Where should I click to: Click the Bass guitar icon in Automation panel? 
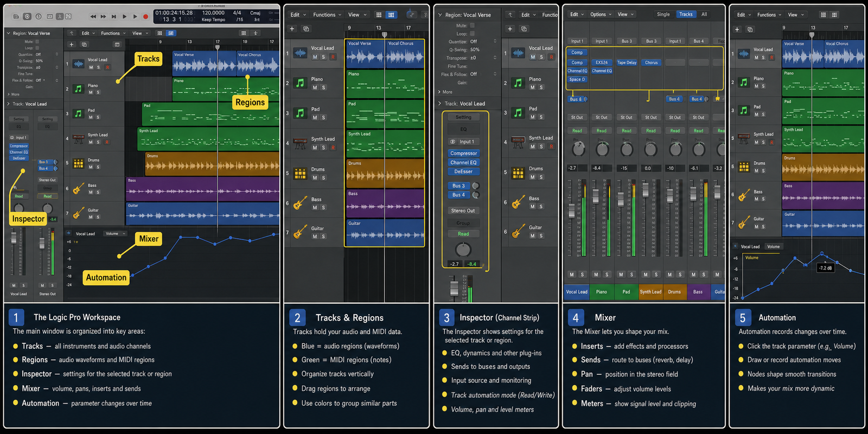pyautogui.click(x=744, y=195)
